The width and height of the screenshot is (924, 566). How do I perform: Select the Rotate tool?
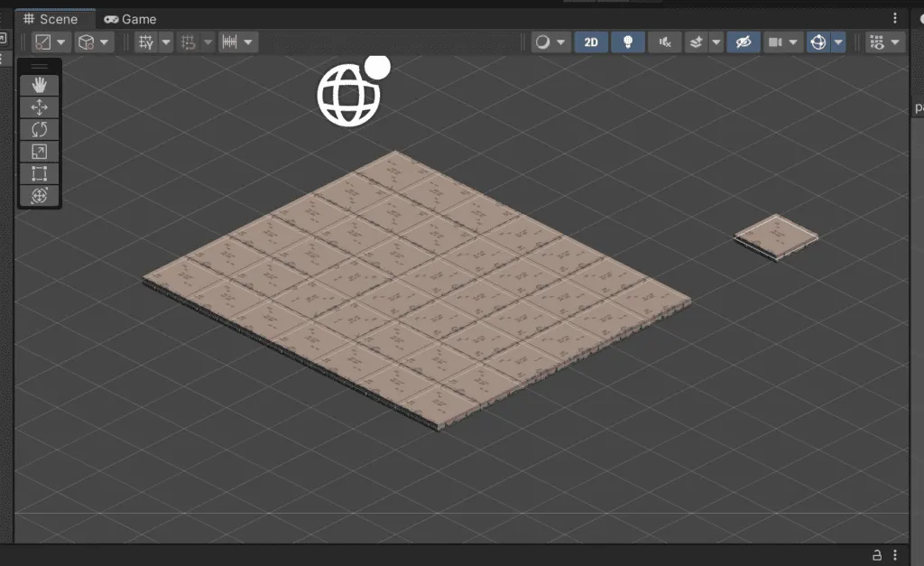pyautogui.click(x=40, y=130)
